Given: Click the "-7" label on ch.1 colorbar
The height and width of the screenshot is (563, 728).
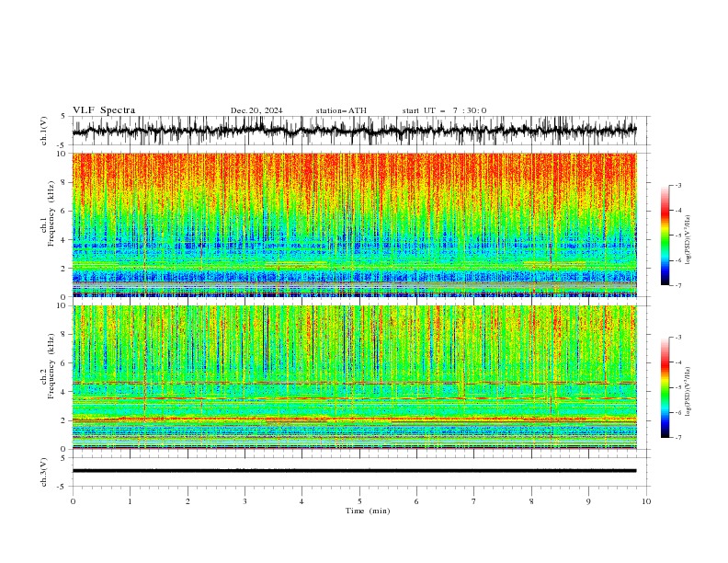Looking at the screenshot, I should click(x=677, y=286).
